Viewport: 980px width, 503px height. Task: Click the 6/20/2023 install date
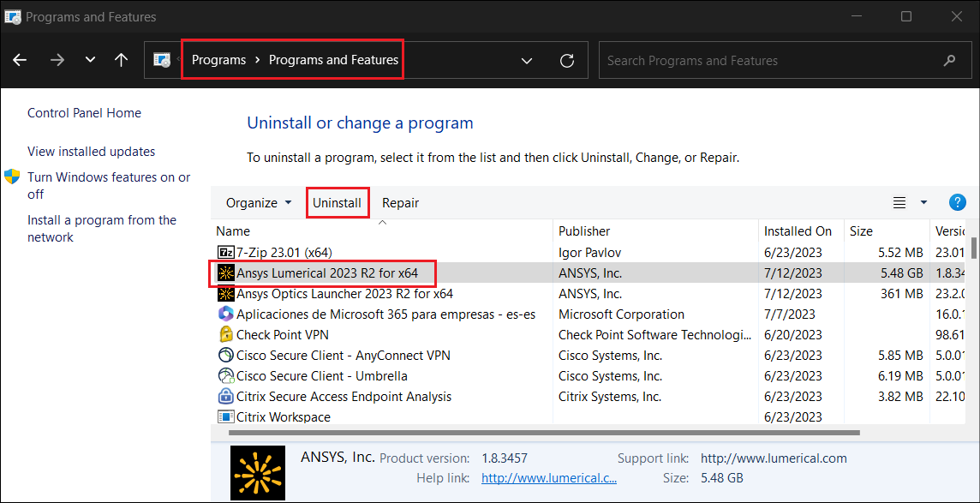click(x=793, y=335)
